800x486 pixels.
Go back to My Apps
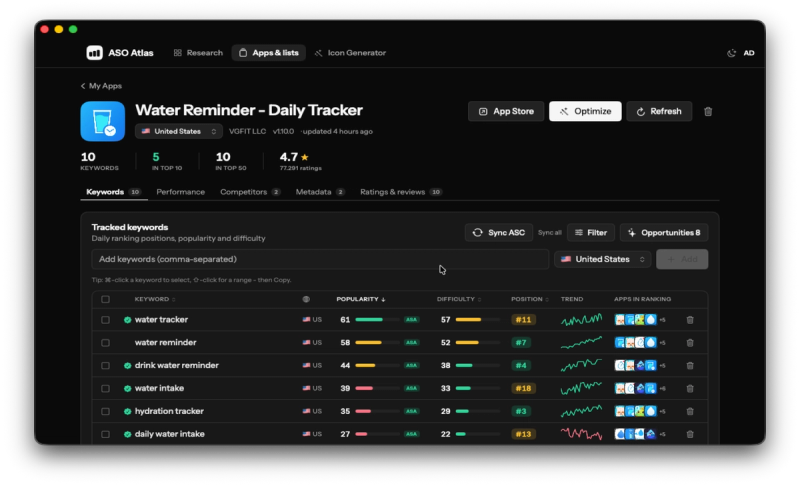coord(101,86)
